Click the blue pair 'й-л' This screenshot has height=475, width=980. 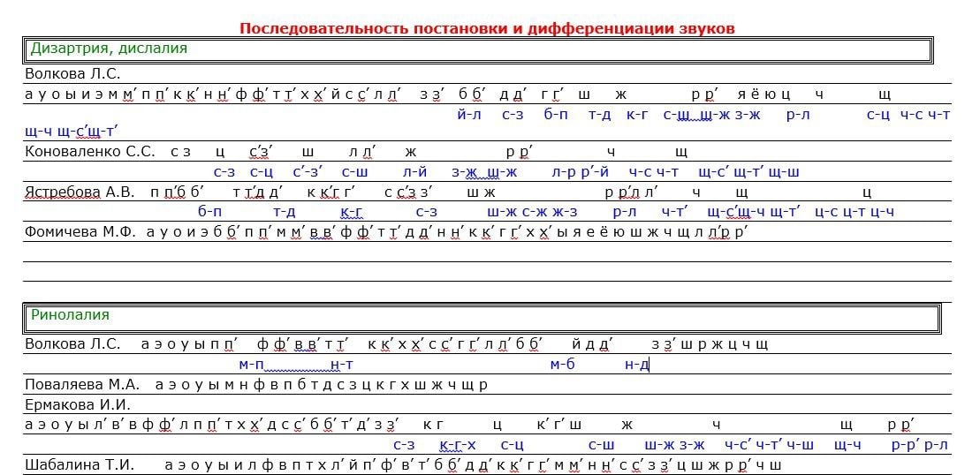pyautogui.click(x=469, y=115)
